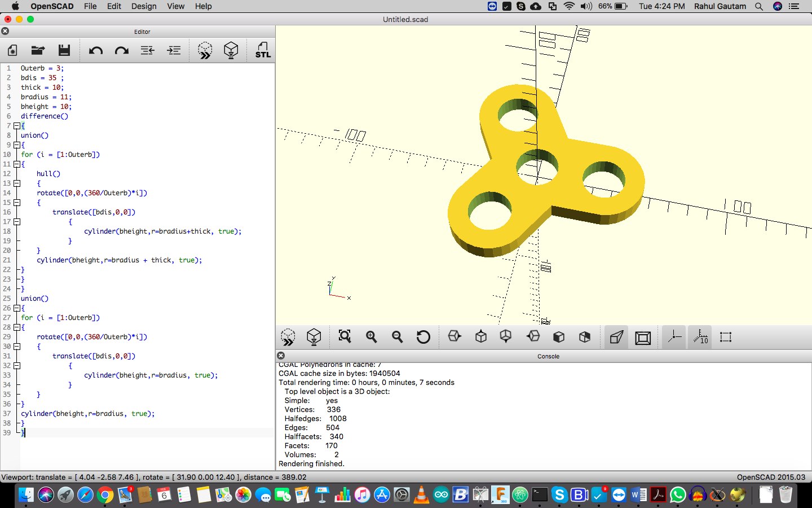This screenshot has height=508, width=812.
Task: Zoom in on the 3D view
Action: coord(372,337)
